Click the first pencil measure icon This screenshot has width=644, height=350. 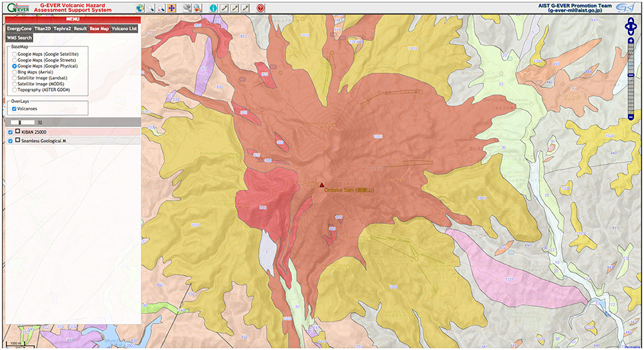point(224,8)
